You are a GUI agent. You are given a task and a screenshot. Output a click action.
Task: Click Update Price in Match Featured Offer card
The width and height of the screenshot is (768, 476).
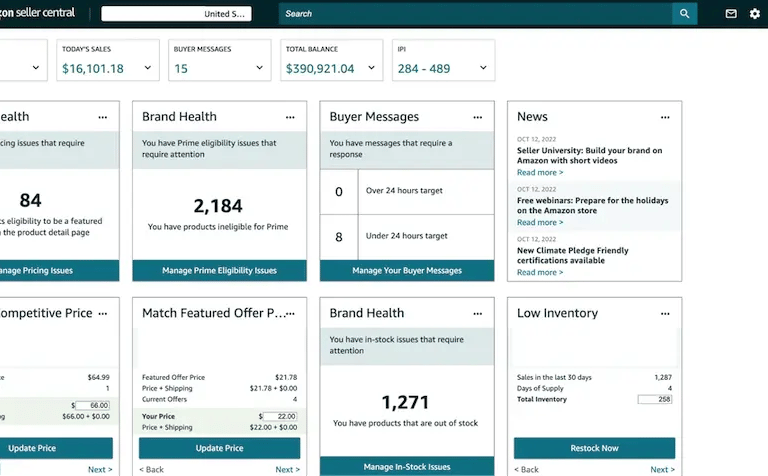(x=219, y=448)
